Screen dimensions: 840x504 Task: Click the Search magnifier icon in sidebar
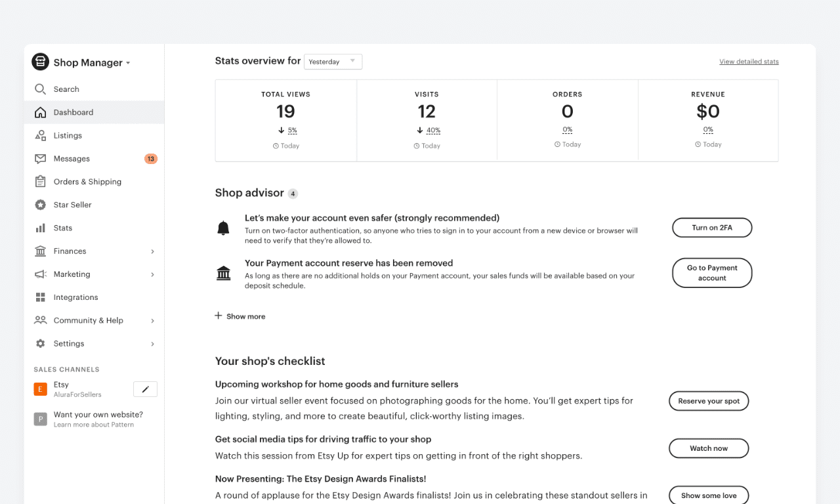[x=40, y=89]
